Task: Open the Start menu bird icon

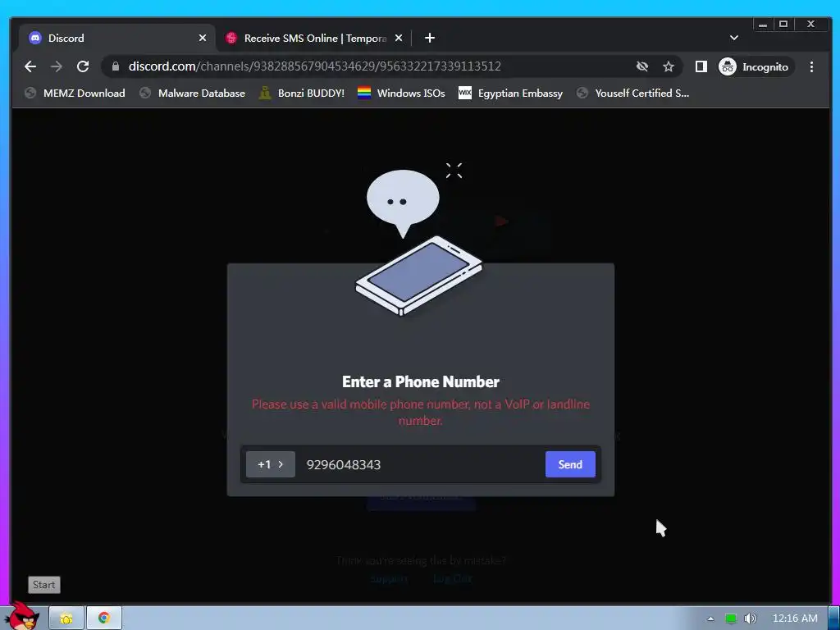Action: click(22, 616)
